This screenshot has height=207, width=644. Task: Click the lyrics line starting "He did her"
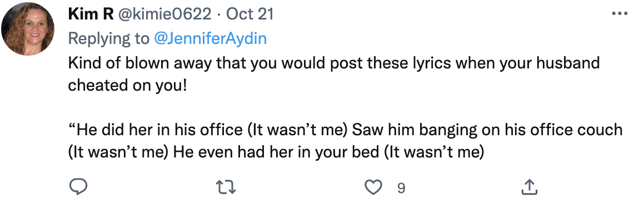coord(345,130)
